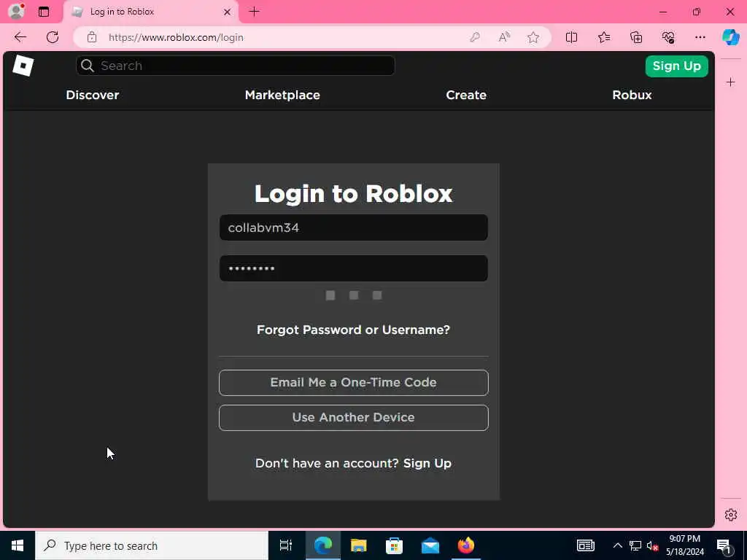Click the browser address bar URL
This screenshot has width=747, height=560.
tap(176, 37)
